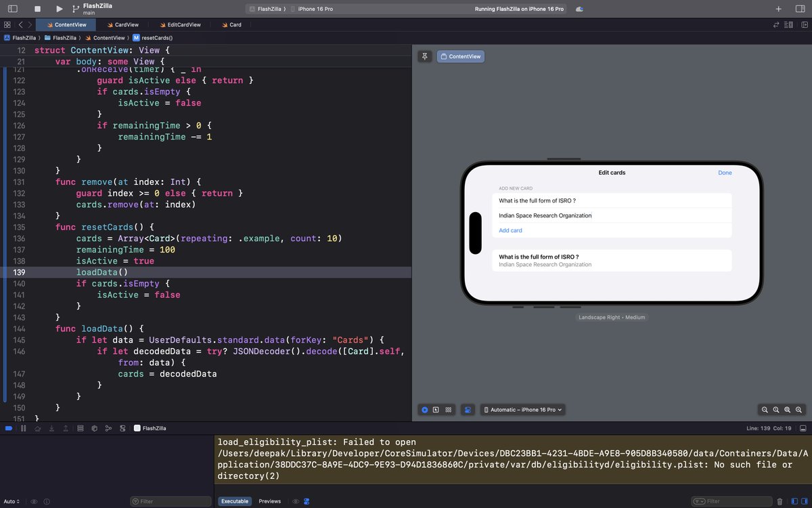Viewport: 812px width, 508px height.
Task: Zoom the canvas to 100 percent
Action: (x=776, y=410)
